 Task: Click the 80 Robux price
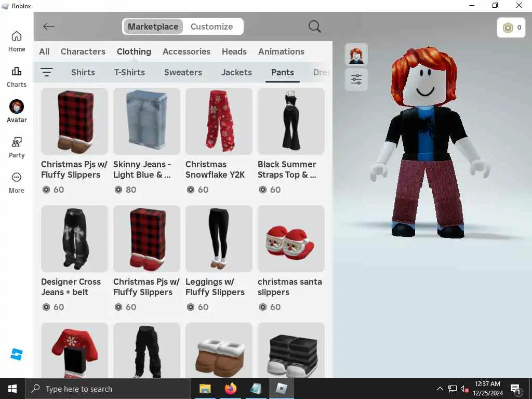[126, 190]
